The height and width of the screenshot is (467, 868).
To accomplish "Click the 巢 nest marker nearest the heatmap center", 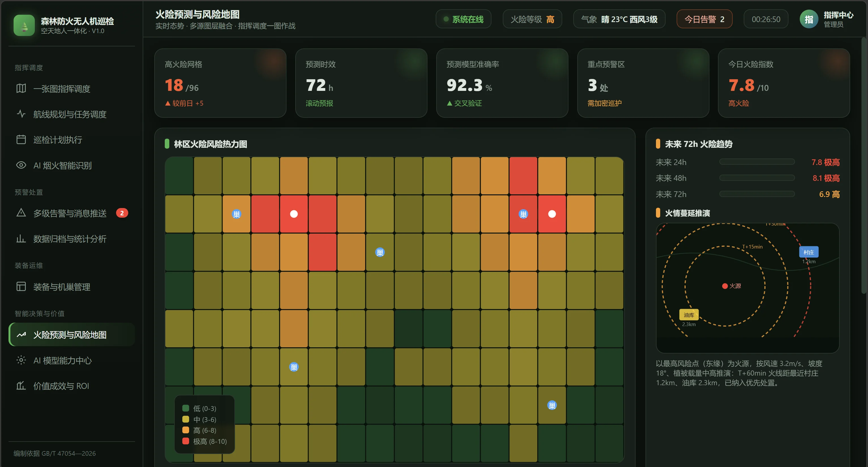I will [x=380, y=252].
